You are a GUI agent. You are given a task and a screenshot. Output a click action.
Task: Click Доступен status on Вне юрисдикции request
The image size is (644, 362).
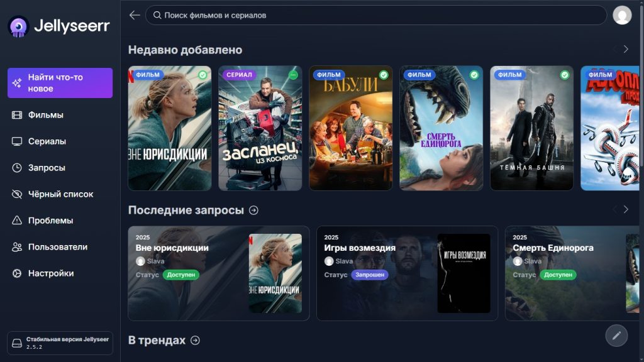pyautogui.click(x=180, y=275)
